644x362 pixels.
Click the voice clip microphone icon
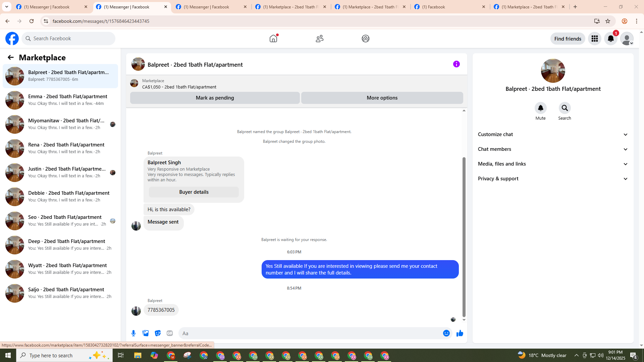[x=133, y=333]
